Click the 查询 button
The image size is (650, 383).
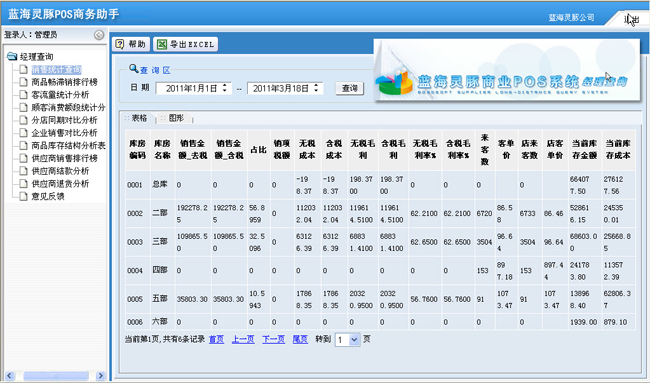349,88
